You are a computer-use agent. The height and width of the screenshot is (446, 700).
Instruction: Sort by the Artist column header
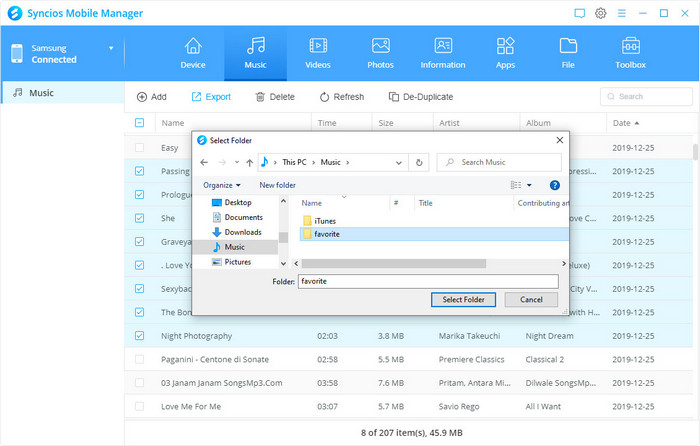point(449,123)
